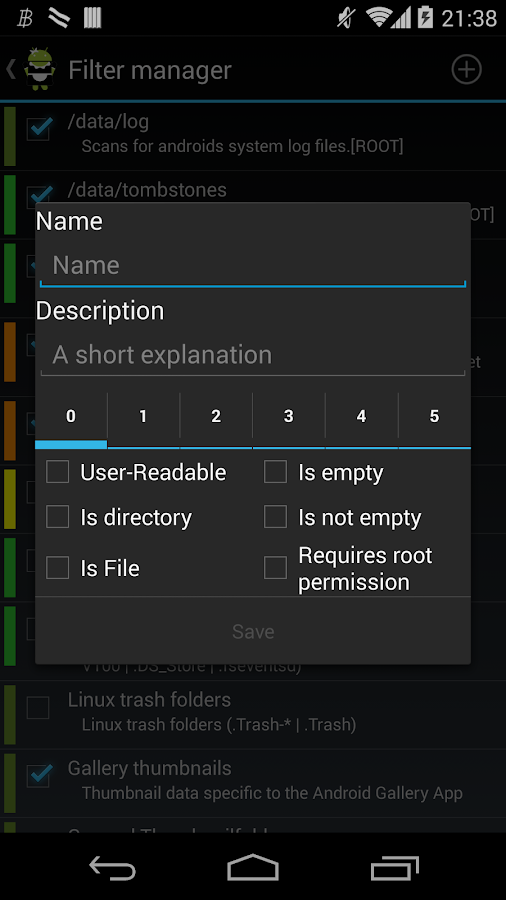Viewport: 506px width, 900px height.
Task: Tap the Android back navigation button
Action: [x=112, y=867]
